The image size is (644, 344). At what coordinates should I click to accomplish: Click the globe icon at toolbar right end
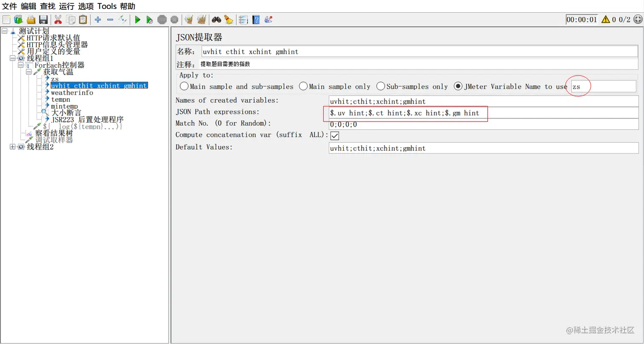[637, 20]
